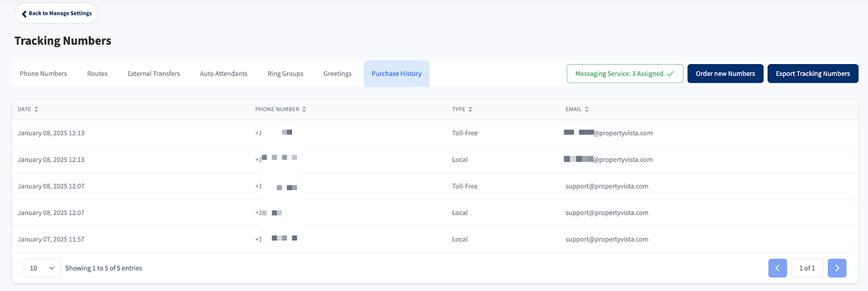The width and height of the screenshot is (868, 291).
Task: Click the checkmark icon in Messaging Service button
Action: coord(671,74)
